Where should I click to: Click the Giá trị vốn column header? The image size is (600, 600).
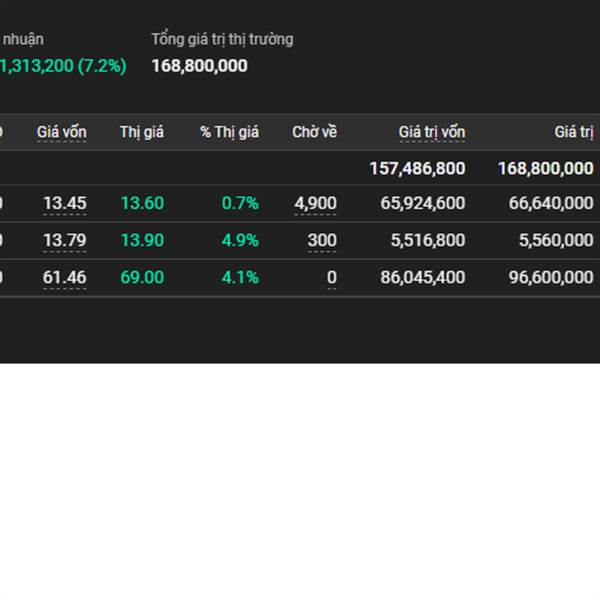431,132
